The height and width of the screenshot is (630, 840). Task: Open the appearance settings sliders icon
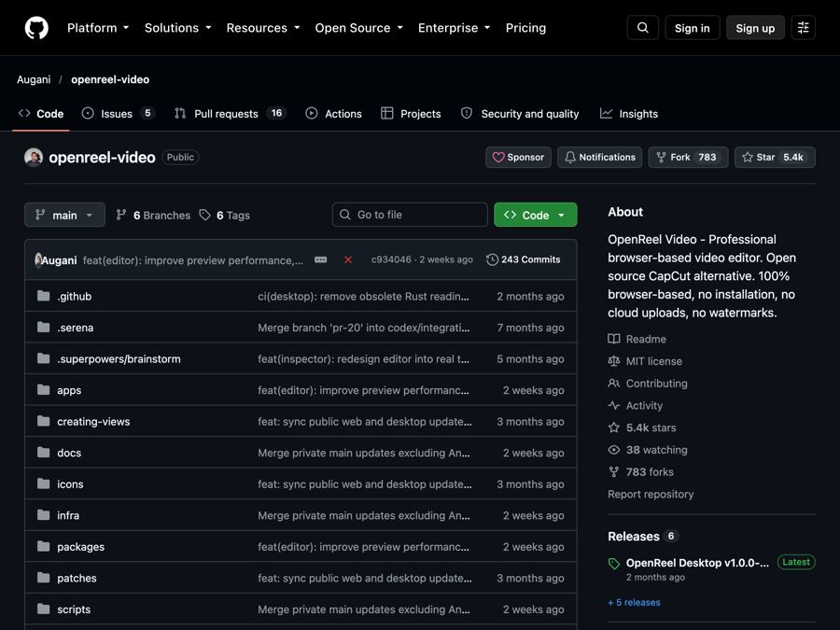(803, 28)
